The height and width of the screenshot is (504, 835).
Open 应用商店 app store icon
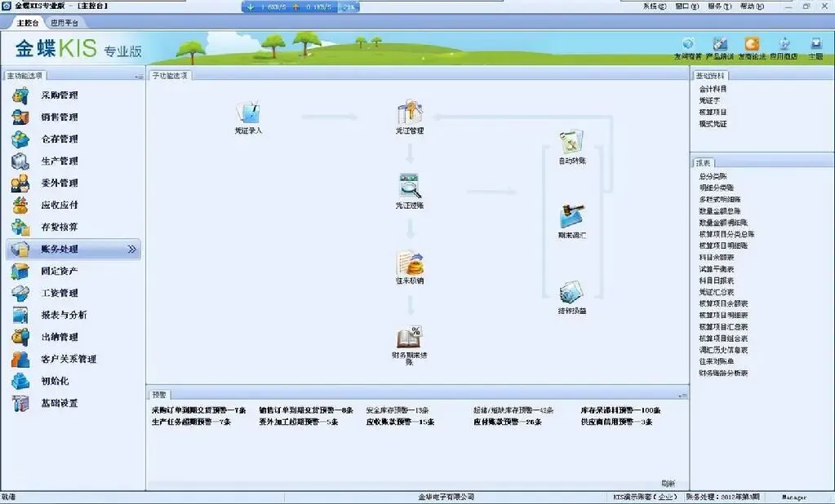(x=784, y=44)
